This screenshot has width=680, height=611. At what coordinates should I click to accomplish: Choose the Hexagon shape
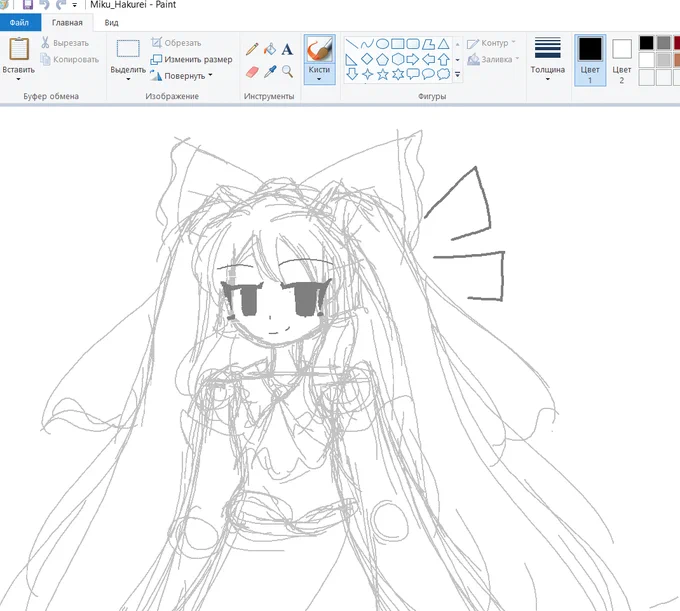[x=397, y=59]
